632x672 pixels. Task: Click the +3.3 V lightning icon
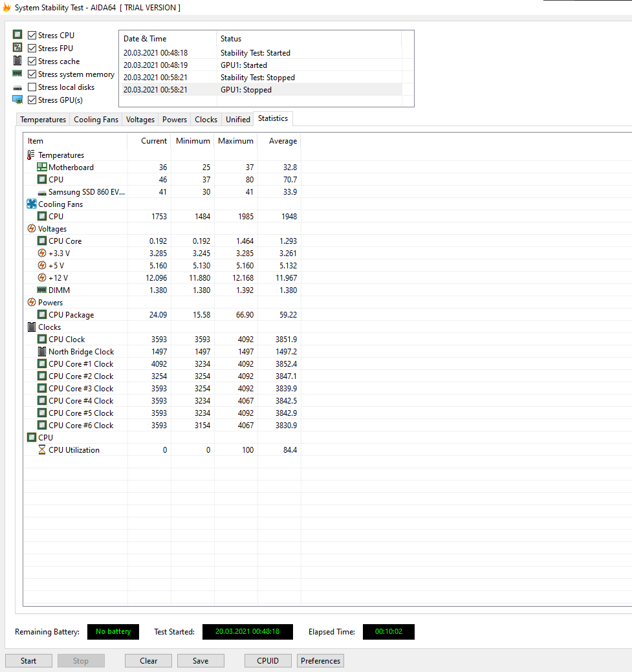pyautogui.click(x=41, y=254)
